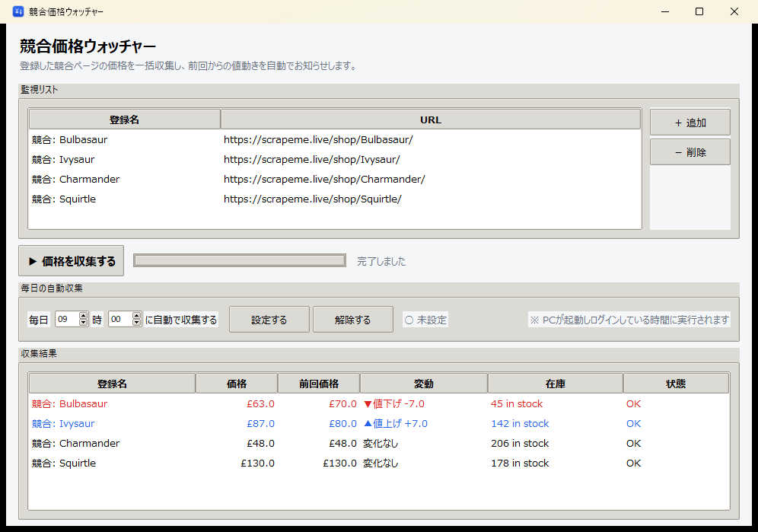The height and width of the screenshot is (532, 758).
Task: Click the URL column header
Action: click(431, 119)
